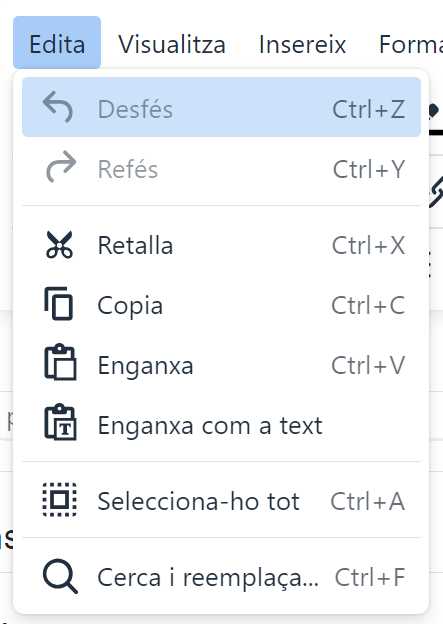Viewport: 443px width, 624px height.
Task: Open the partially visible Format menu
Action: tap(411, 44)
